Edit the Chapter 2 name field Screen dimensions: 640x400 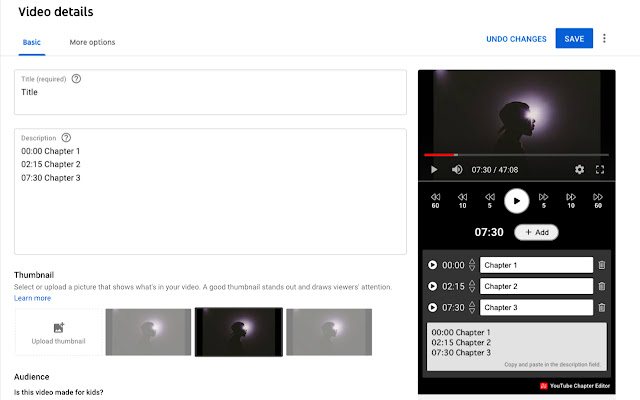coord(536,286)
